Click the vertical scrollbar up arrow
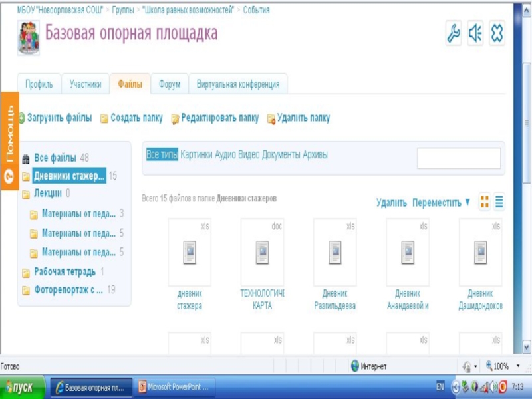Image resolution: width=532 pixels, height=399 pixels. [526, 10]
